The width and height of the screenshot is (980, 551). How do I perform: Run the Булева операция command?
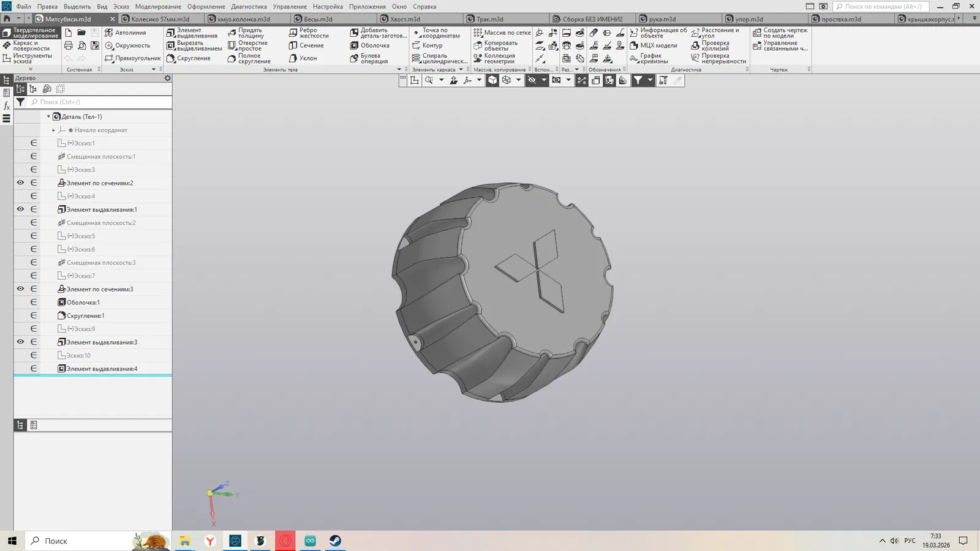tap(369, 59)
